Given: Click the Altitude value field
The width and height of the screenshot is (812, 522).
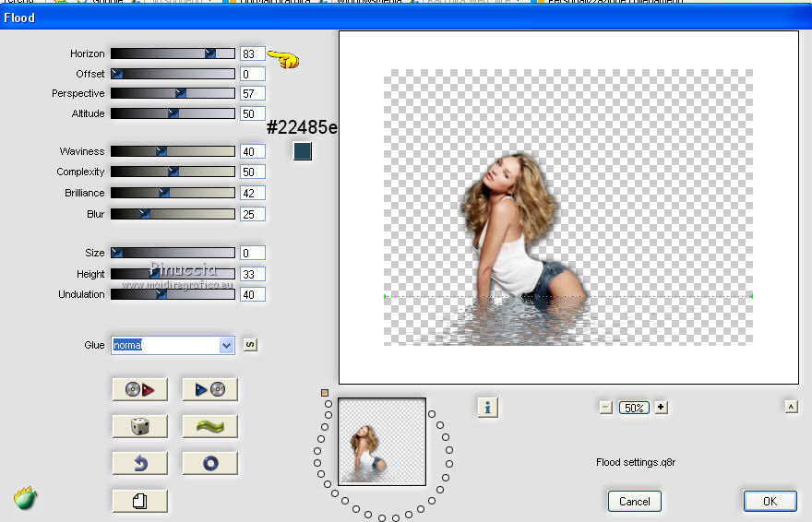Looking at the screenshot, I should [253, 113].
